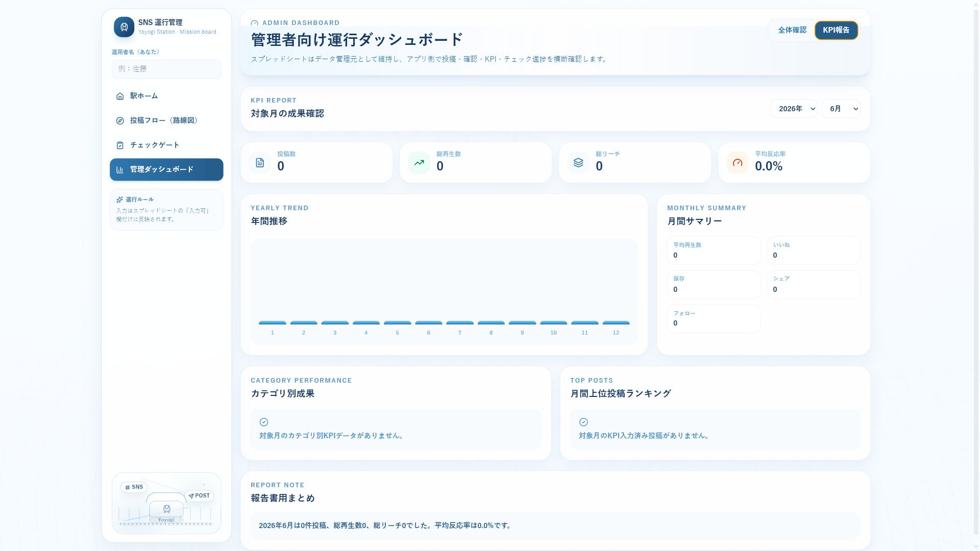The height and width of the screenshot is (551, 980).
Task: Click the いいね summary tile
Action: [813, 251]
